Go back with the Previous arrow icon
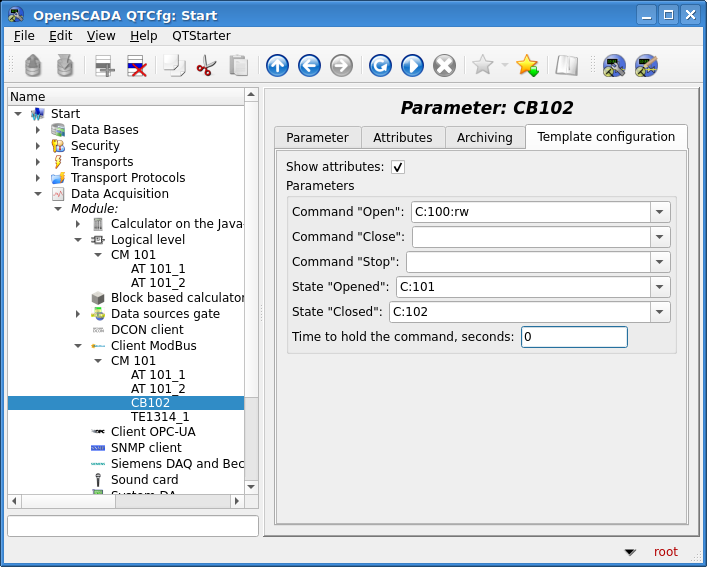This screenshot has height=567, width=707. [x=309, y=66]
